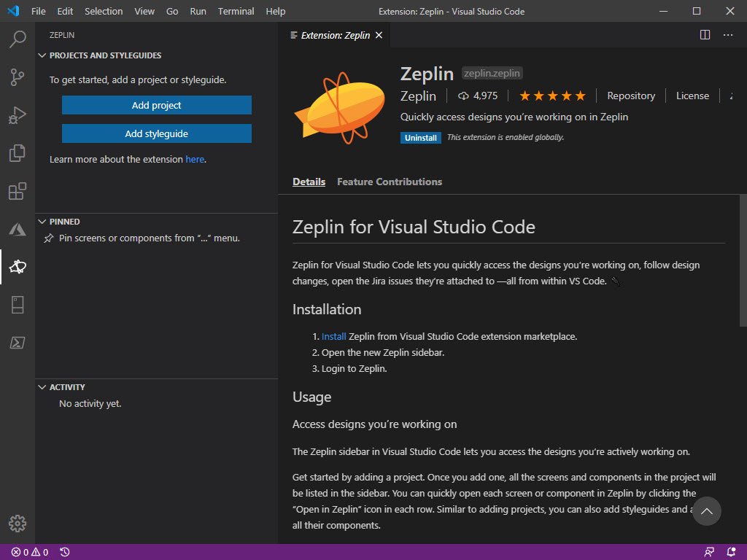Click the 'Zeplin for Visual Studio Code' heading
The height and width of the screenshot is (560, 747).
pyautogui.click(x=414, y=227)
